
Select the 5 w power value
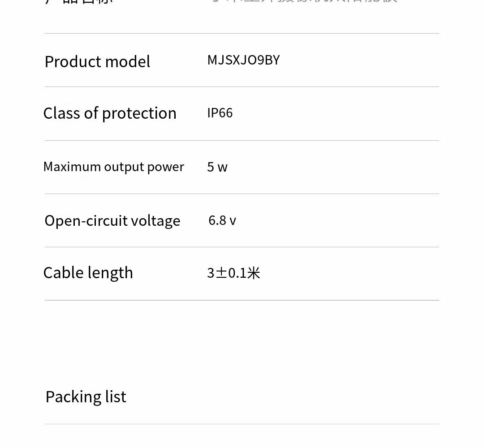217,167
